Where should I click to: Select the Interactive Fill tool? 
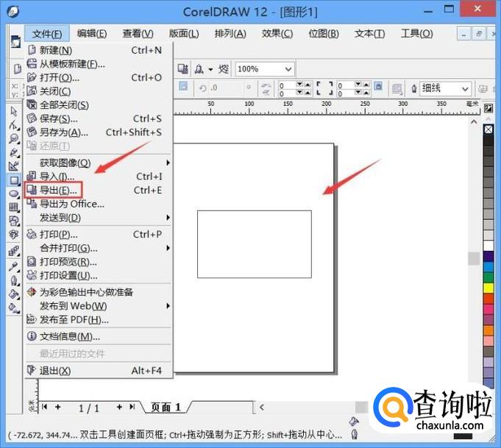(x=14, y=308)
